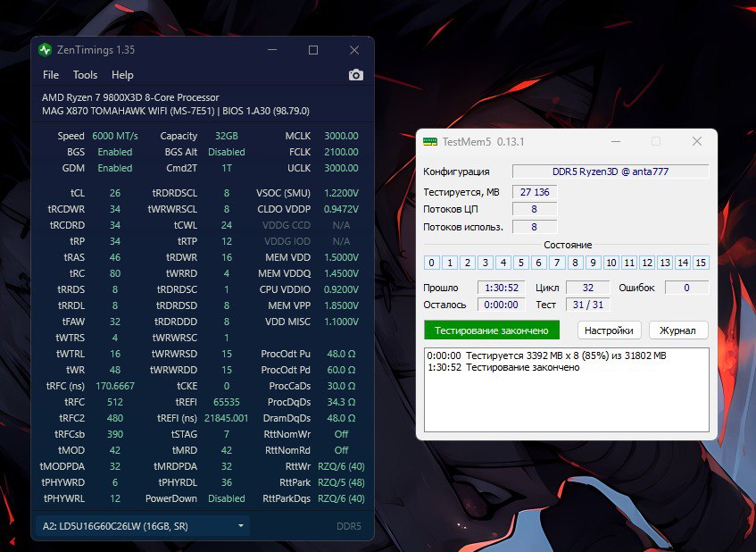Open the Tools menu in ZenTimings
Image resolution: width=756 pixels, height=552 pixels.
(86, 75)
